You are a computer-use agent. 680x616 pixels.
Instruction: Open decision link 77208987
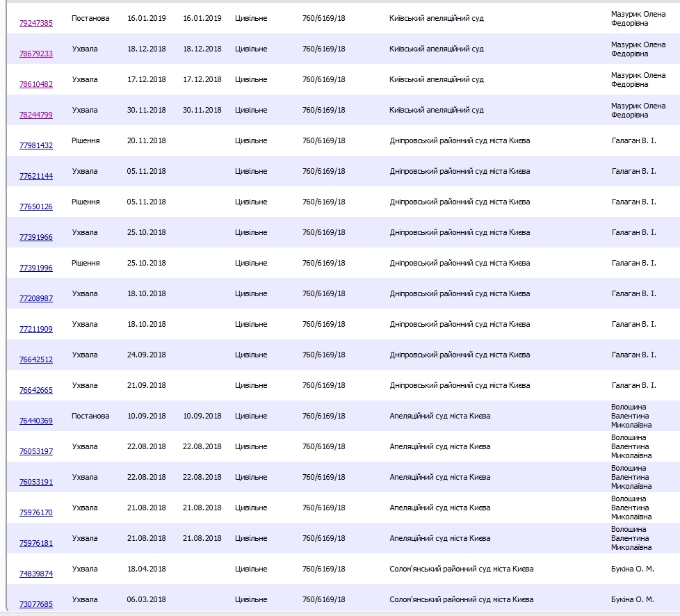pyautogui.click(x=36, y=298)
